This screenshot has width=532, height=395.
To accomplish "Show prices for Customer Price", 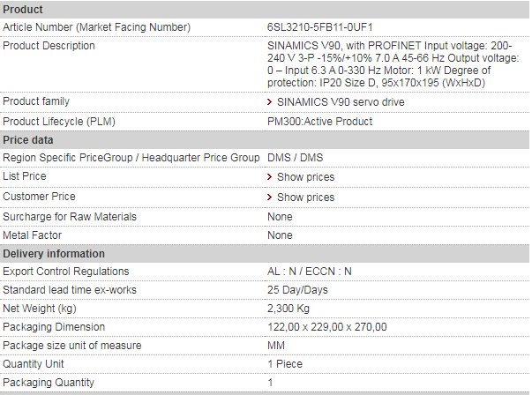I will pyautogui.click(x=305, y=197).
